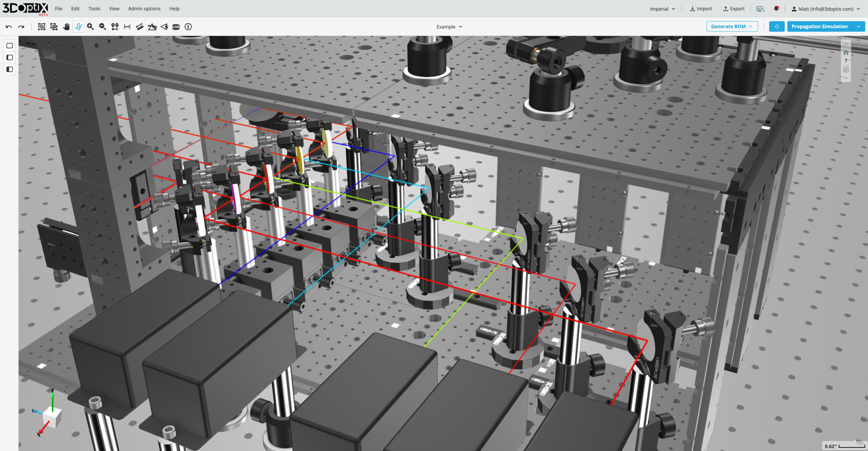The image size is (868, 451).
Task: Select the hand pan tool
Action: pyautogui.click(x=66, y=26)
